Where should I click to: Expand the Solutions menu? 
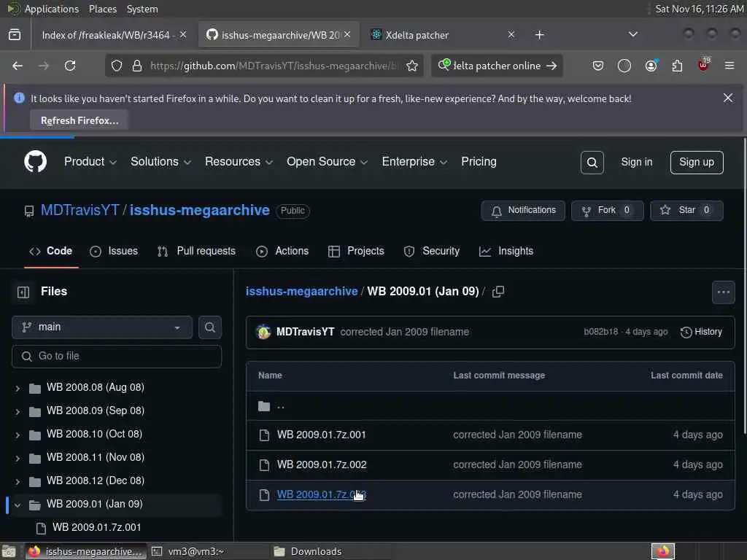(161, 162)
